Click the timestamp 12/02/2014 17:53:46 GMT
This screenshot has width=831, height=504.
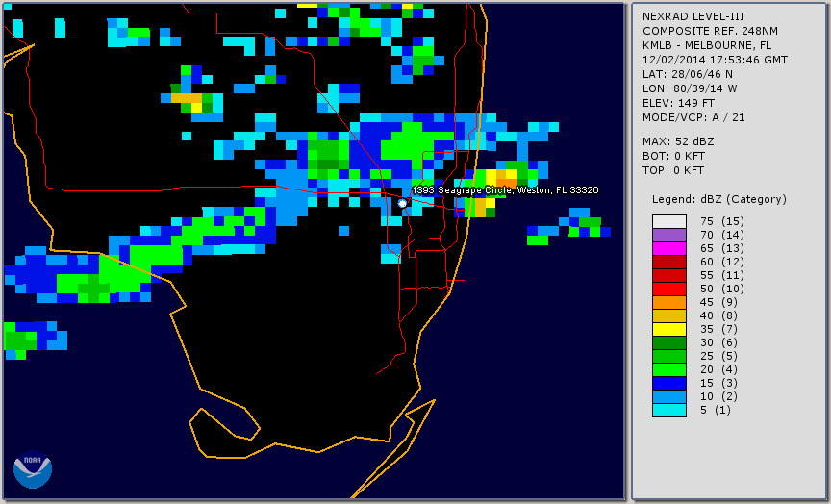point(715,60)
